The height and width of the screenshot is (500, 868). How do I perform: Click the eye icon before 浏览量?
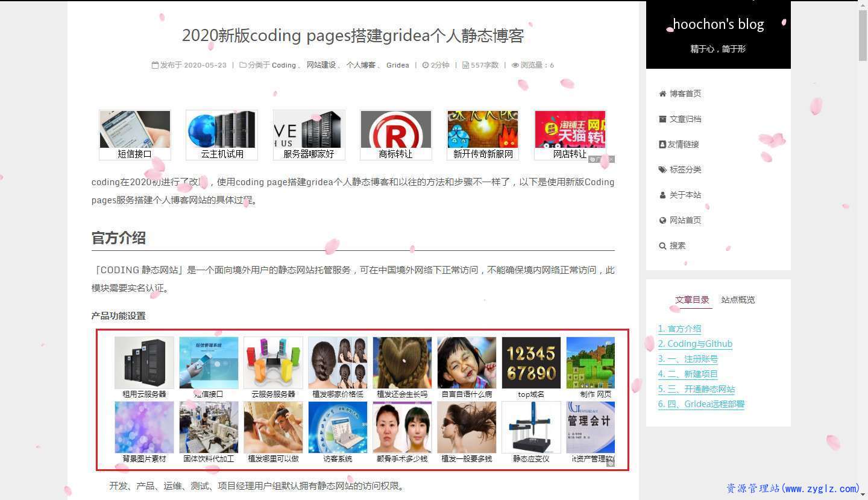pos(515,65)
